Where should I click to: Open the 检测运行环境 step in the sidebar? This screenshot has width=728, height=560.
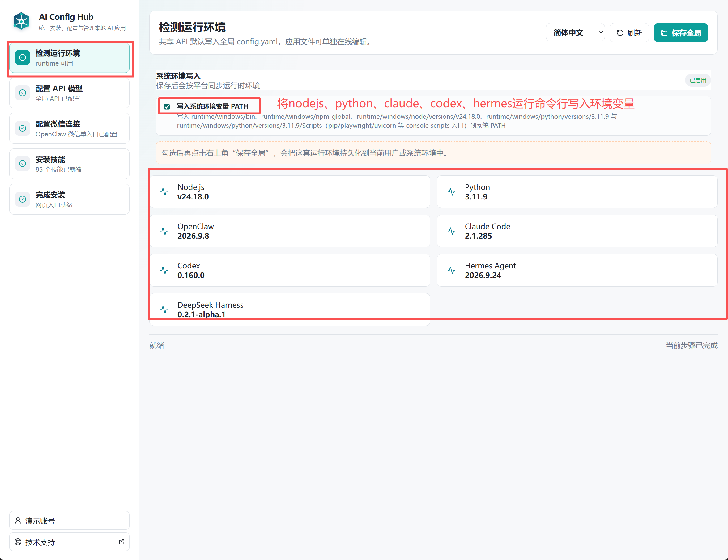point(69,58)
